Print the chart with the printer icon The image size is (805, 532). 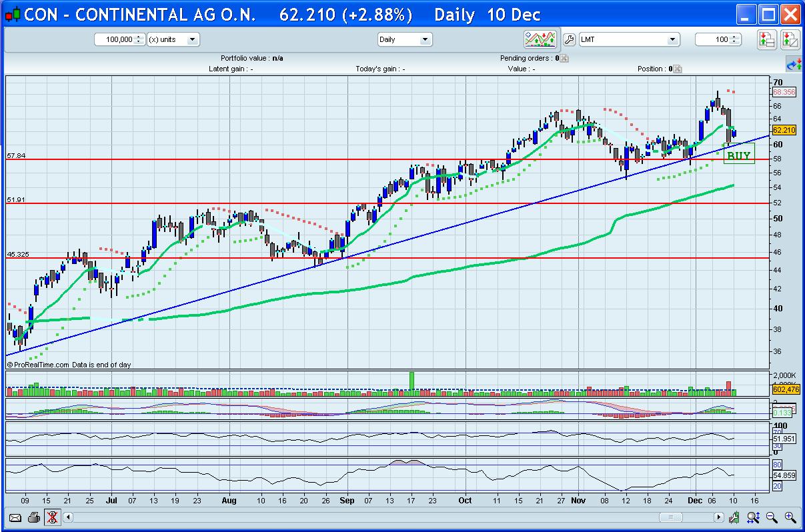pyautogui.click(x=33, y=517)
